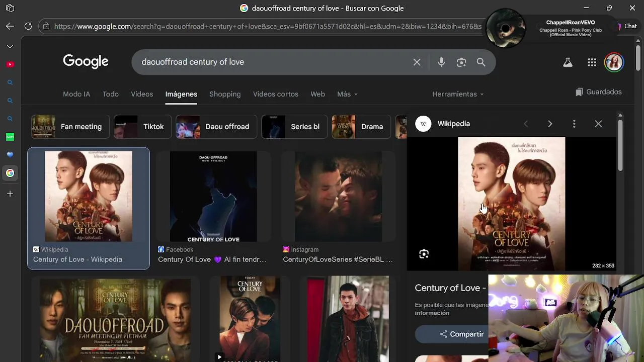The width and height of the screenshot is (644, 362).
Task: Open Google Lens image search icon
Action: pos(461,62)
